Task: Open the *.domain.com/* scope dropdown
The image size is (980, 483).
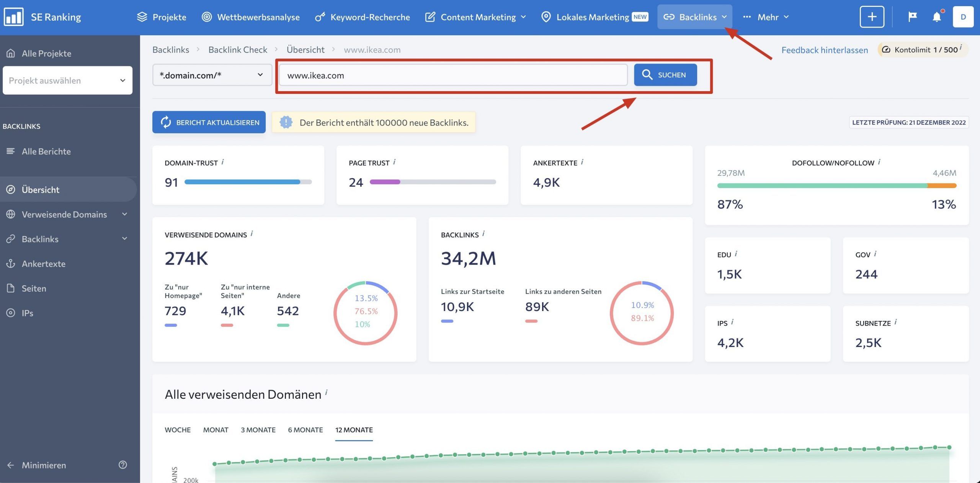Action: pyautogui.click(x=212, y=75)
